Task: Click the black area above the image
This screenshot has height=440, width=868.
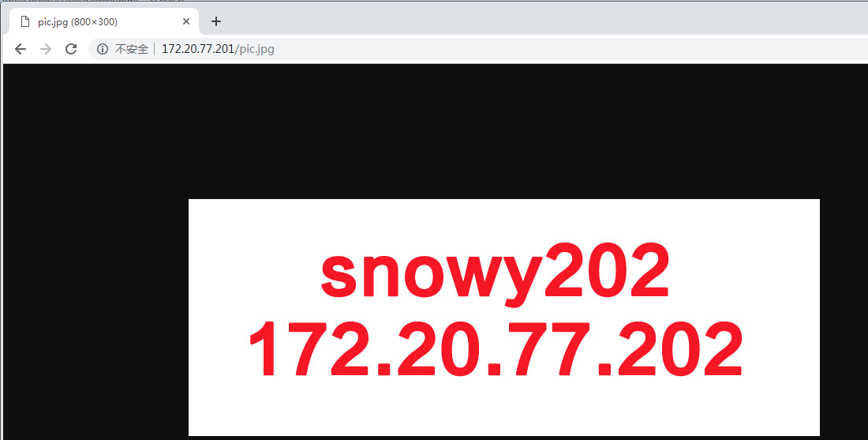Action: pyautogui.click(x=435, y=131)
